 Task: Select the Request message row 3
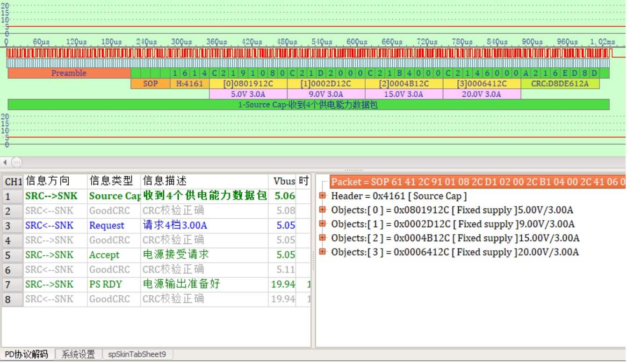pos(107,226)
